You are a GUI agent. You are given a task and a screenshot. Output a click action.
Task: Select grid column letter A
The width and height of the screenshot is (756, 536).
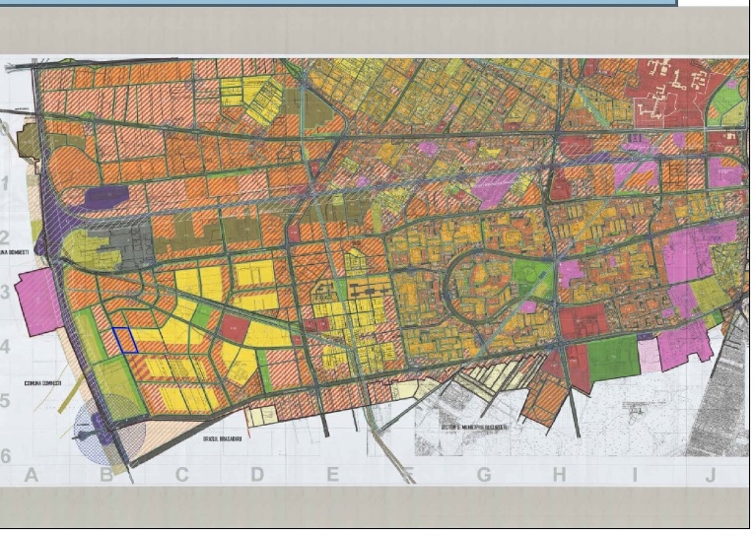tap(31, 476)
